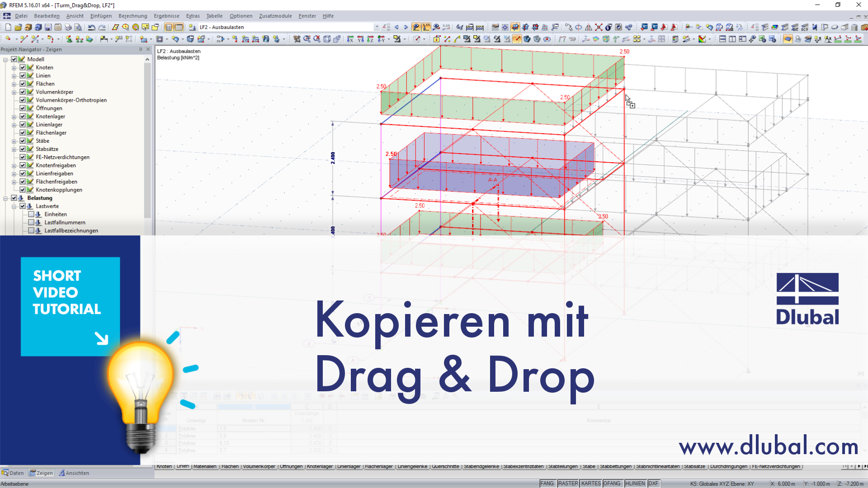Viewport: 868px width, 488px height.
Task: Click the isometric view cube icon
Action: [327, 39]
